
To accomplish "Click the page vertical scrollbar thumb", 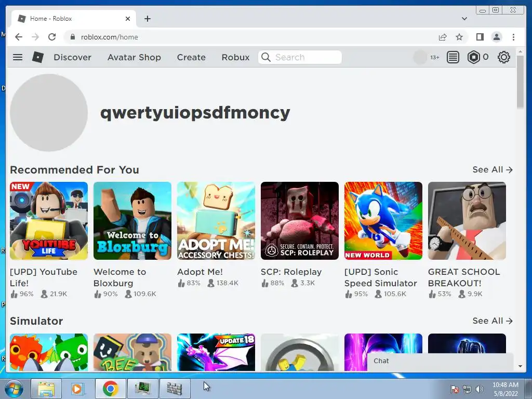I will [520, 82].
